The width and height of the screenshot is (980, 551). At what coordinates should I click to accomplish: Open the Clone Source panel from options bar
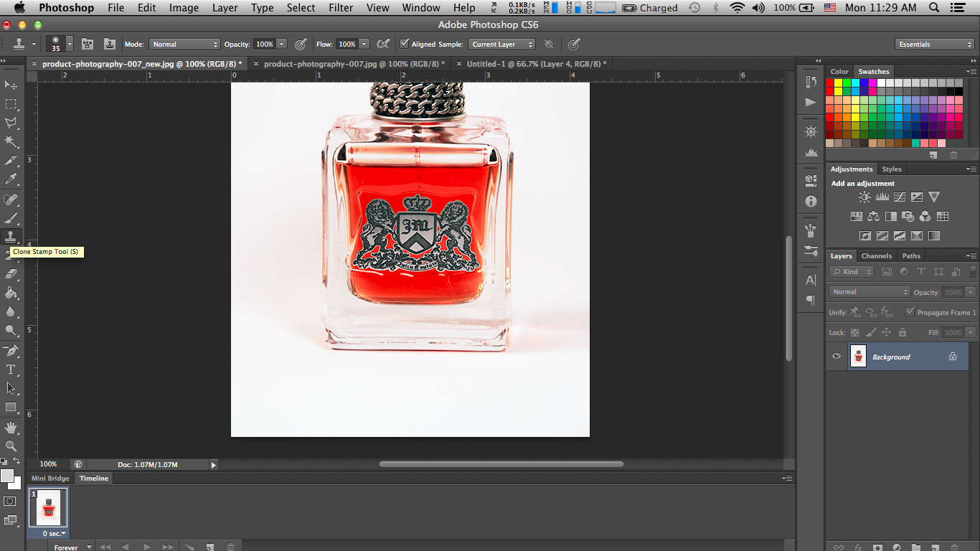tap(109, 44)
